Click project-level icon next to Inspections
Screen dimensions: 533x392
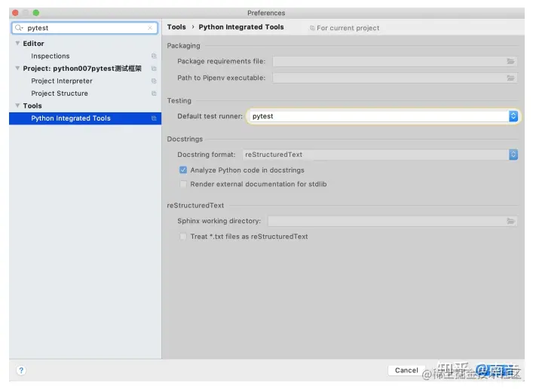click(154, 56)
